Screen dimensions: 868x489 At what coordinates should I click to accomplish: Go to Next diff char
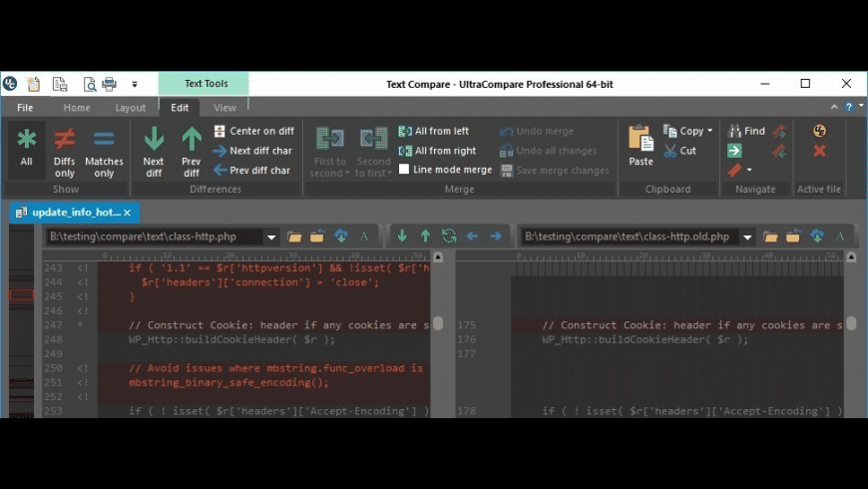coord(252,151)
